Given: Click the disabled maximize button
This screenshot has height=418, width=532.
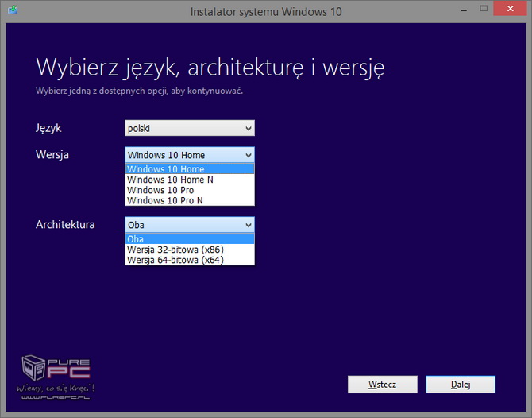Looking at the screenshot, I should click(484, 9).
